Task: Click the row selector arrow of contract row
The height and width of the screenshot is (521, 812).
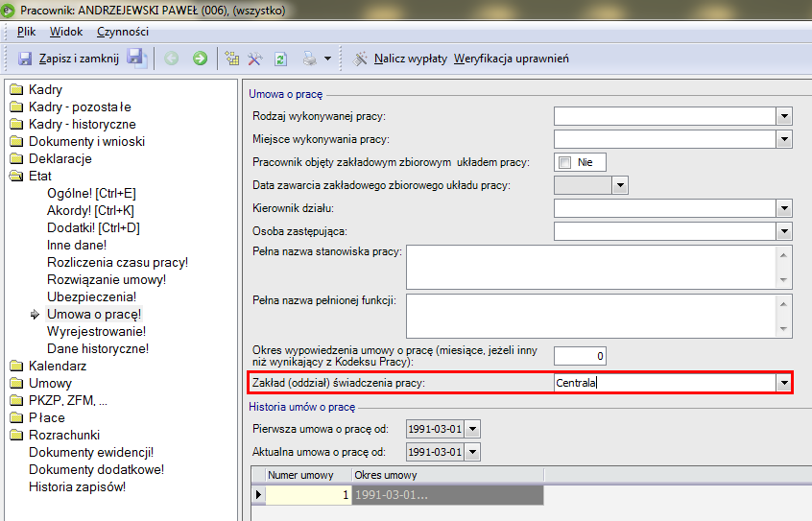Action: pyautogui.click(x=258, y=494)
